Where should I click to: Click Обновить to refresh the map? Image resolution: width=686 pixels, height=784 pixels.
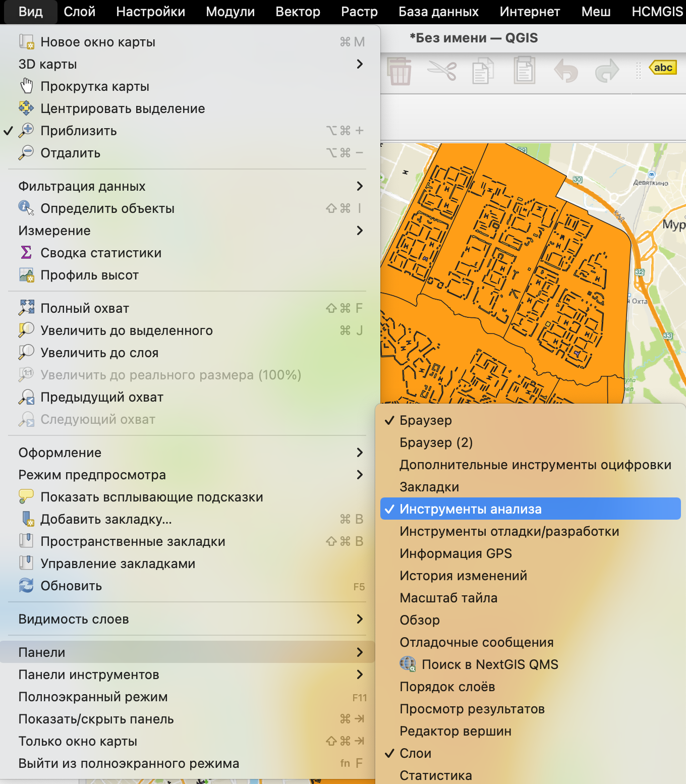[71, 586]
